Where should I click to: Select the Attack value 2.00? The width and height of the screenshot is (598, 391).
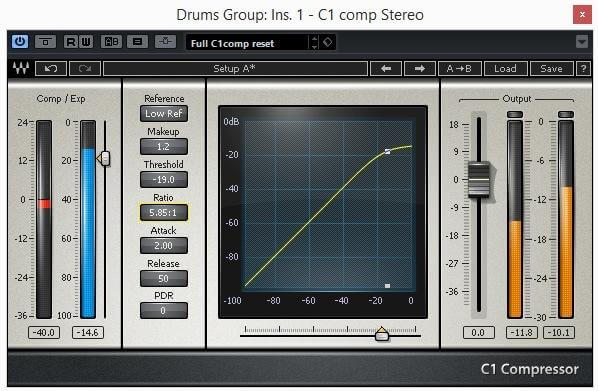click(x=164, y=246)
